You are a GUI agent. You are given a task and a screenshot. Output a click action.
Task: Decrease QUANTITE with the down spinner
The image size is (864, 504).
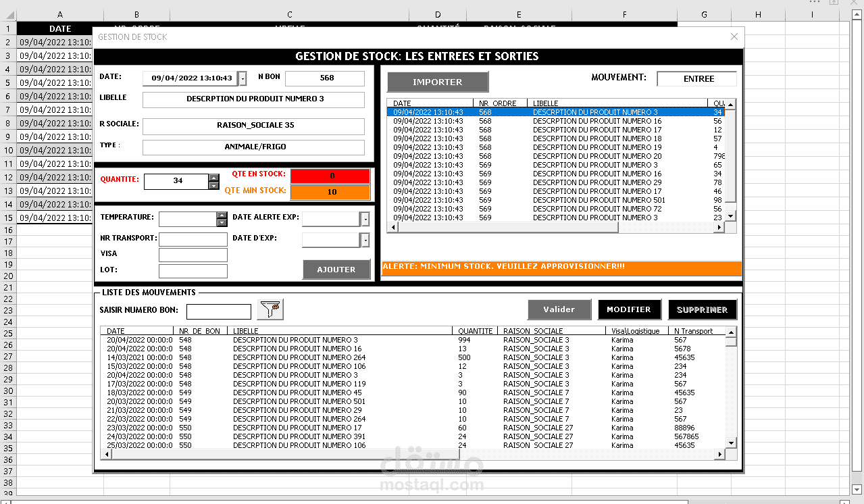coord(214,185)
